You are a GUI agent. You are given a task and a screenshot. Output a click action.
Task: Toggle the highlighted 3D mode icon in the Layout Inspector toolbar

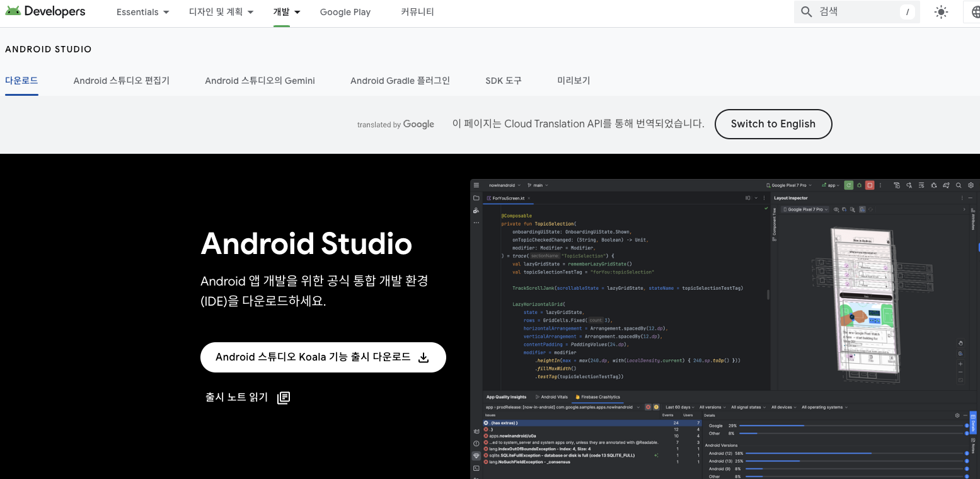click(862, 209)
